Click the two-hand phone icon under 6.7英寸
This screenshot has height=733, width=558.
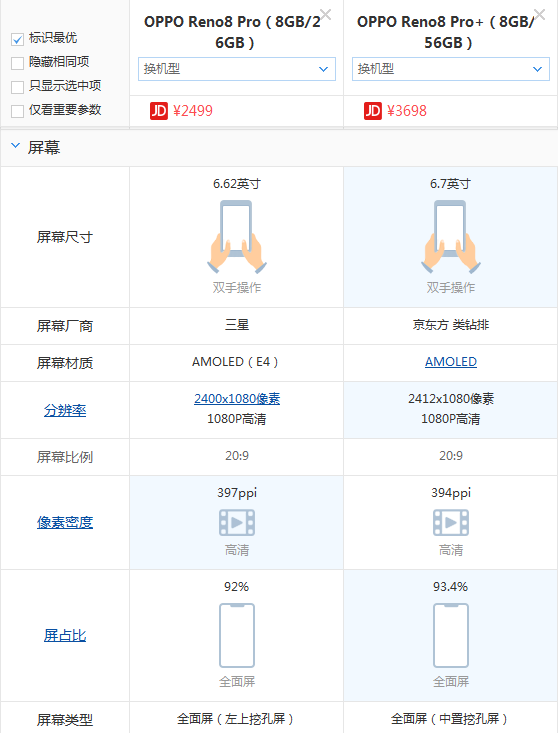[451, 237]
